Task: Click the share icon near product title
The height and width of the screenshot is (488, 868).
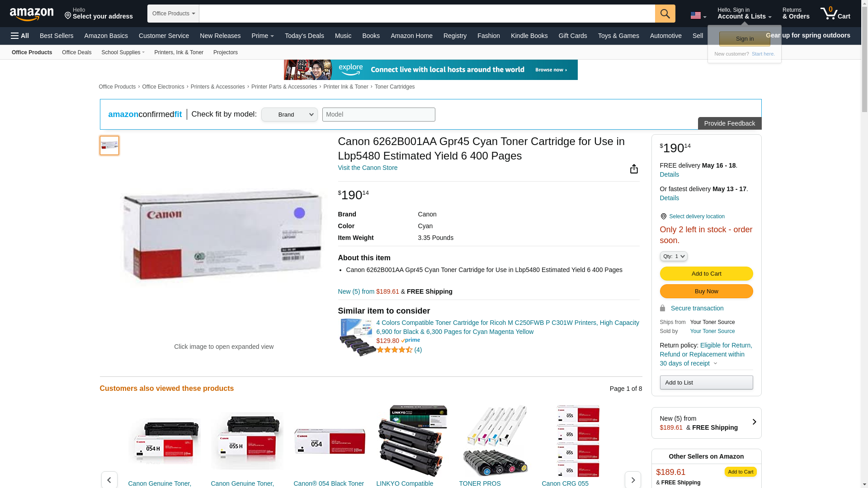Action: coord(633,169)
